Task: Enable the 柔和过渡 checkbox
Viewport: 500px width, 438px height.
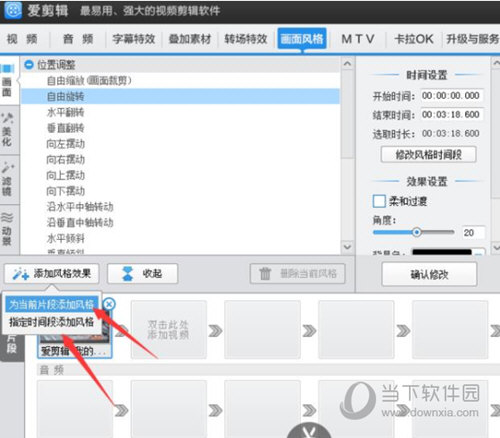Action: [x=379, y=201]
